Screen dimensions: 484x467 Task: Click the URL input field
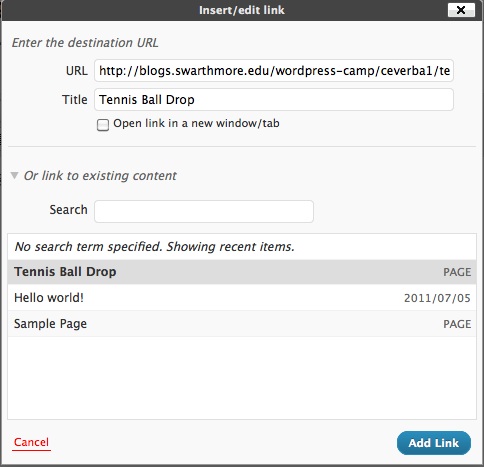coord(274,71)
